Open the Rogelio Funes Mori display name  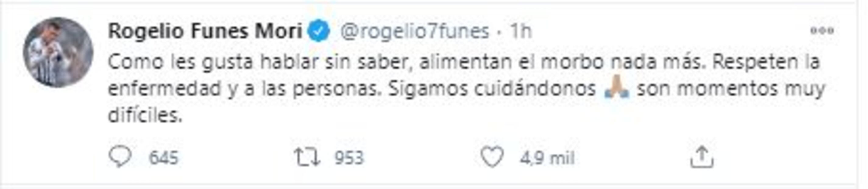(205, 32)
